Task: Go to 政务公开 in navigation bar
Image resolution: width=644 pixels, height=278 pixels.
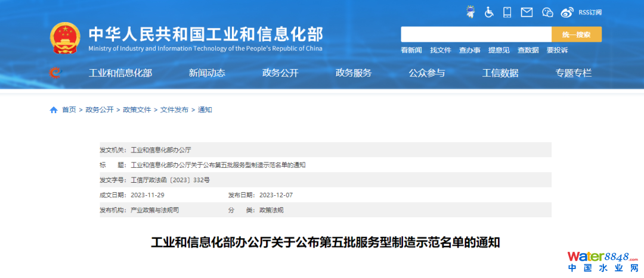Action: point(280,73)
